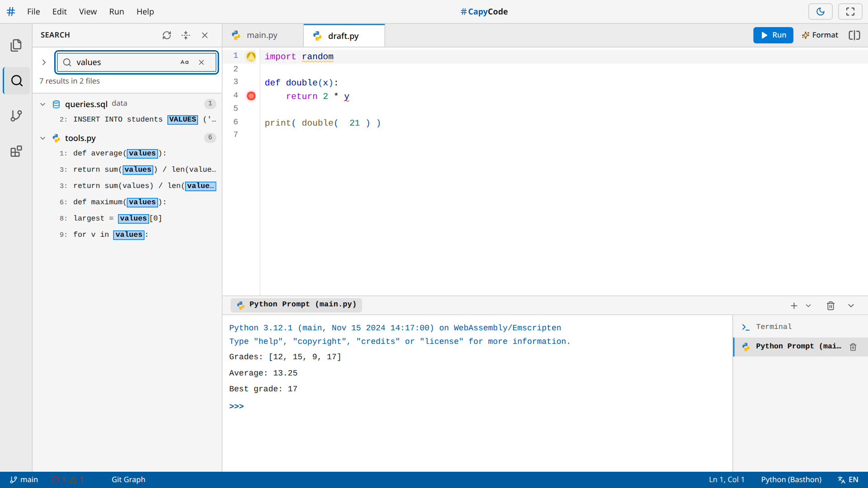Viewport: 868px width, 488px height.
Task: Refresh search results
Action: (167, 35)
